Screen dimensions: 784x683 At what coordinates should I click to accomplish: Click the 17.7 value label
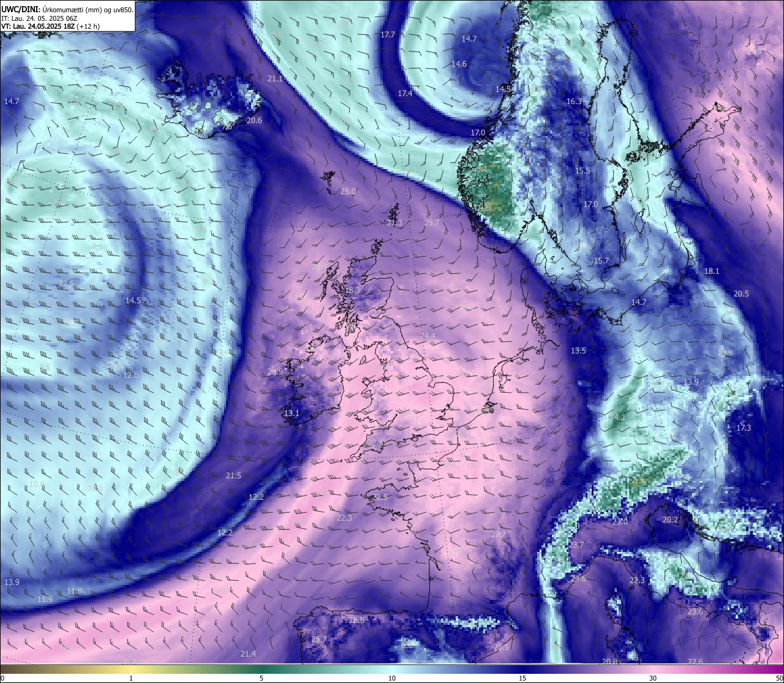pyautogui.click(x=388, y=35)
